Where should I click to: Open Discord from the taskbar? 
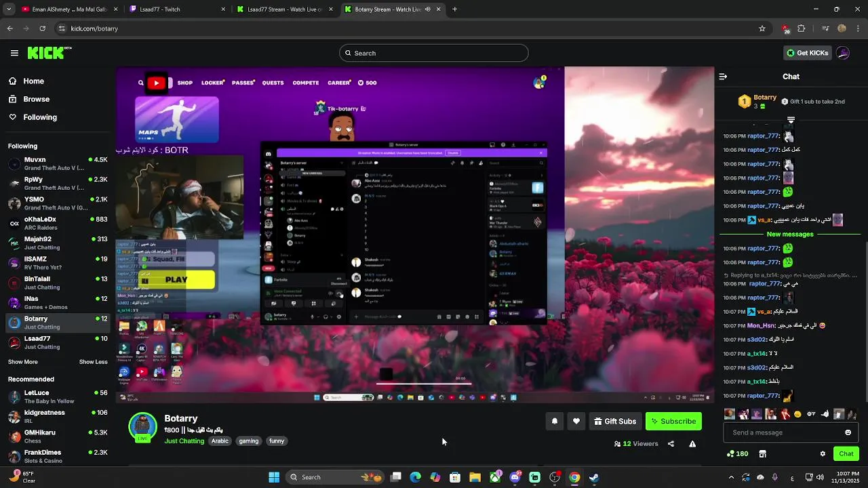pyautogui.click(x=515, y=477)
